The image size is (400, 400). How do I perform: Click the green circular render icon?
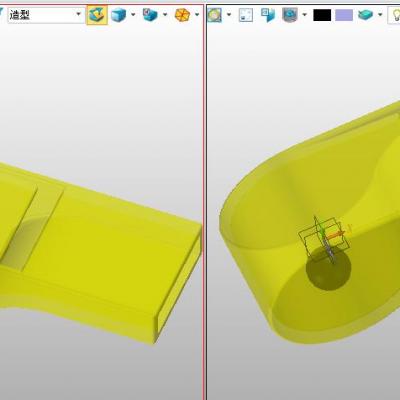pyautogui.click(x=215, y=15)
